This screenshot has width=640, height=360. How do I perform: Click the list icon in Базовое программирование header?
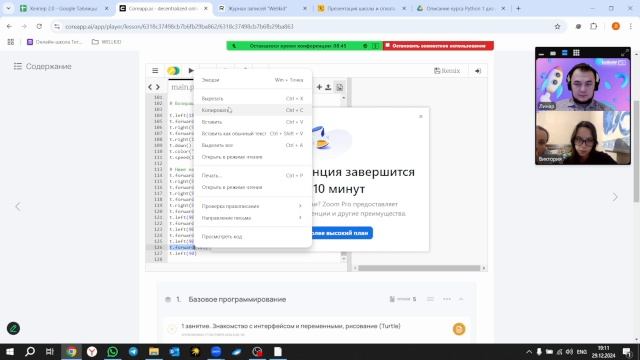pos(430,299)
